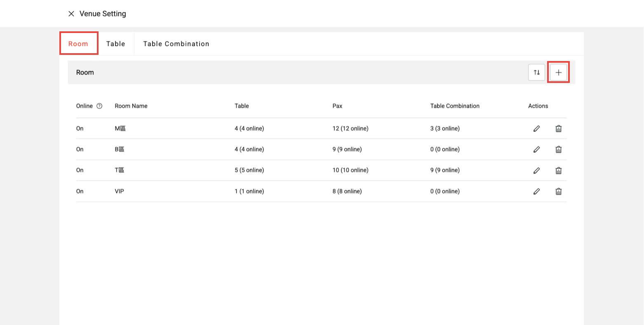Click the On status for M區 room
Image resolution: width=644 pixels, height=325 pixels.
pos(80,129)
